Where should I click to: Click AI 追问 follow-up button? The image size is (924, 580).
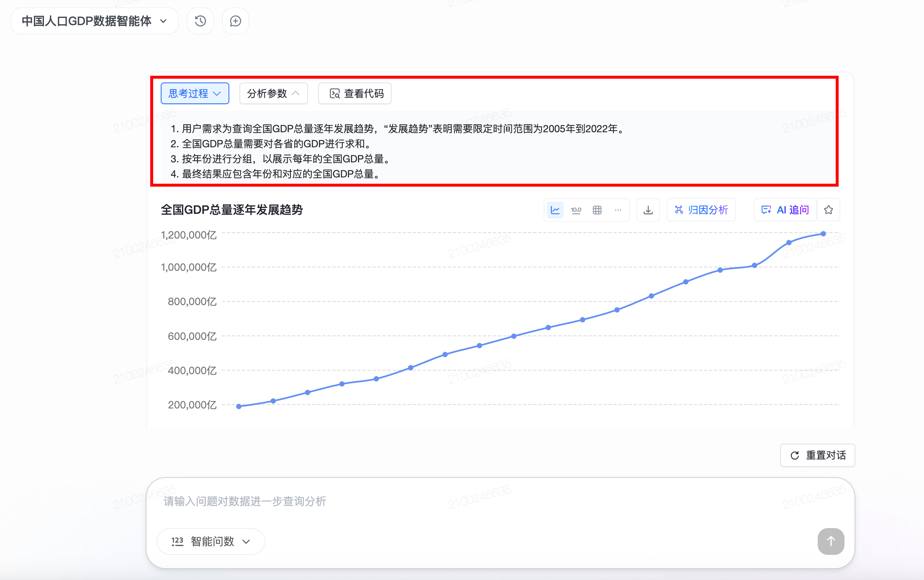tap(785, 210)
